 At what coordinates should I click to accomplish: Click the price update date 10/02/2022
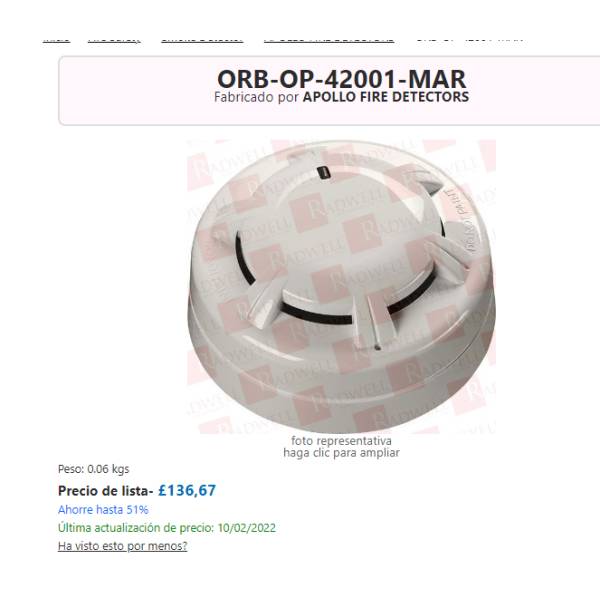[247, 528]
